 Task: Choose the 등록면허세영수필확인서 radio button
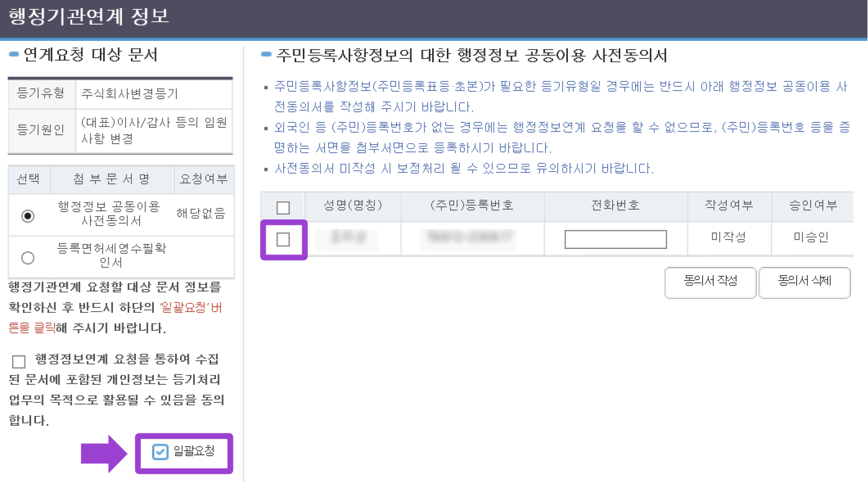(28, 258)
